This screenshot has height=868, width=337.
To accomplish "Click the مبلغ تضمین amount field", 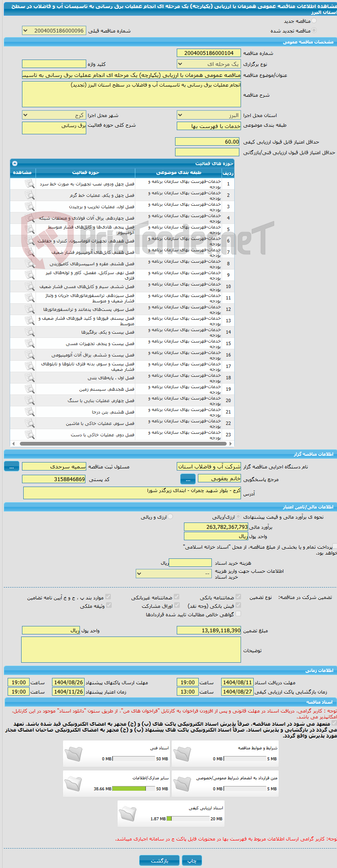I will tap(208, 630).
